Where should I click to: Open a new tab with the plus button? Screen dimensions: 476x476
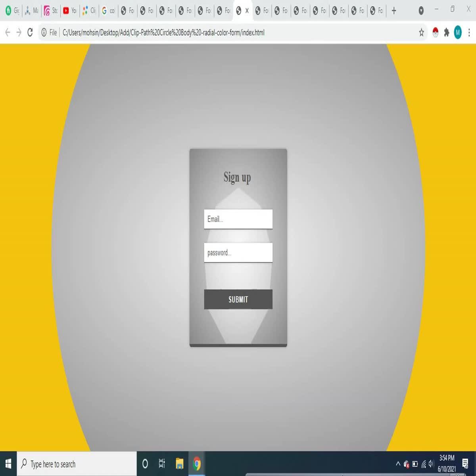(x=394, y=11)
